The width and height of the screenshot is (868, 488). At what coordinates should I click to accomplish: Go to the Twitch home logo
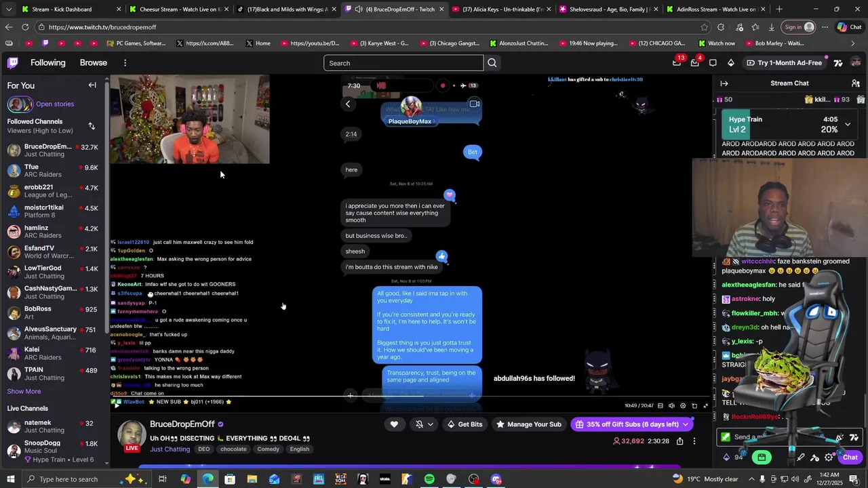point(12,63)
